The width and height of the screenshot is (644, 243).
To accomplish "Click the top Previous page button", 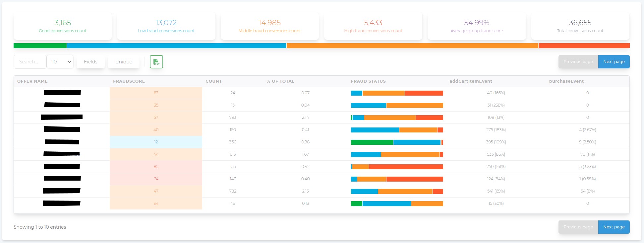I will click(578, 62).
